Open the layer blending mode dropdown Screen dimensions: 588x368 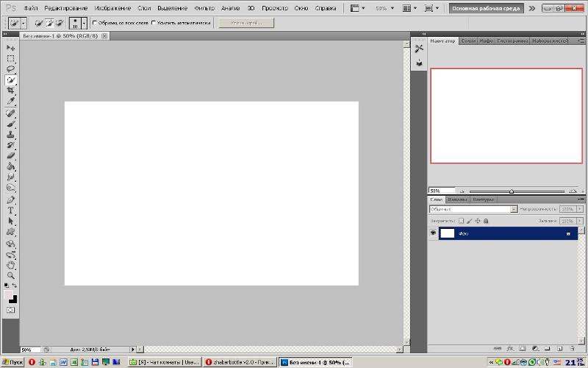(x=473, y=209)
